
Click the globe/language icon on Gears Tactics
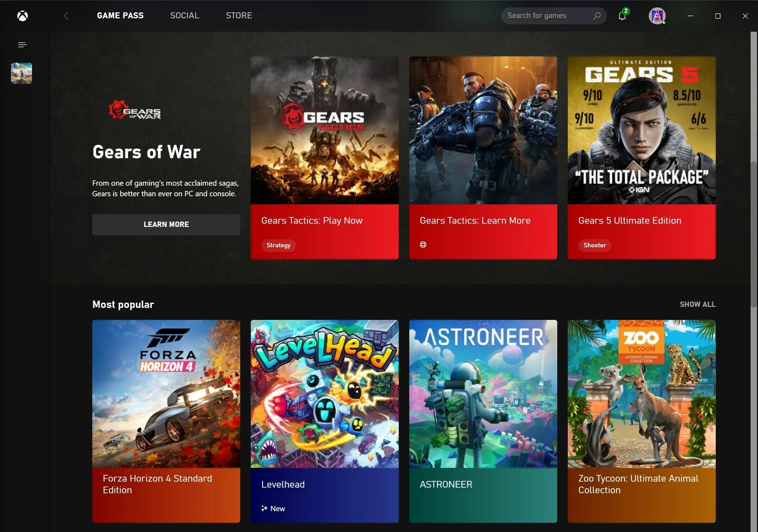(423, 245)
